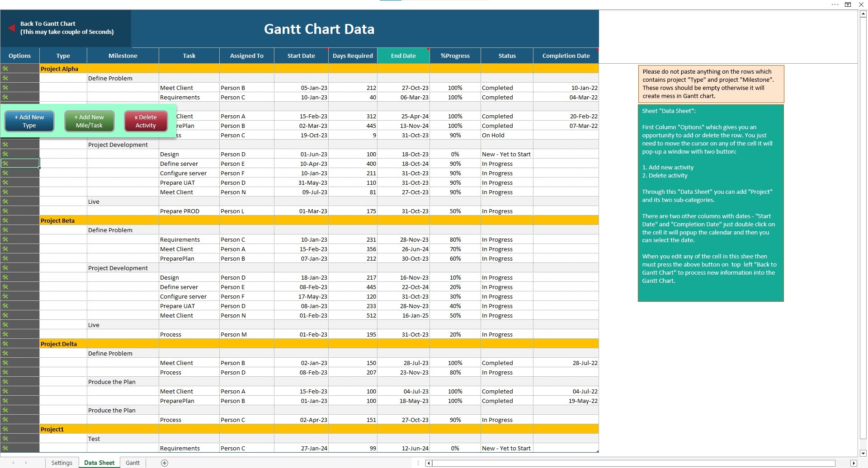Select Person L assigned cell
The height and width of the screenshot is (468, 868).
[247, 211]
